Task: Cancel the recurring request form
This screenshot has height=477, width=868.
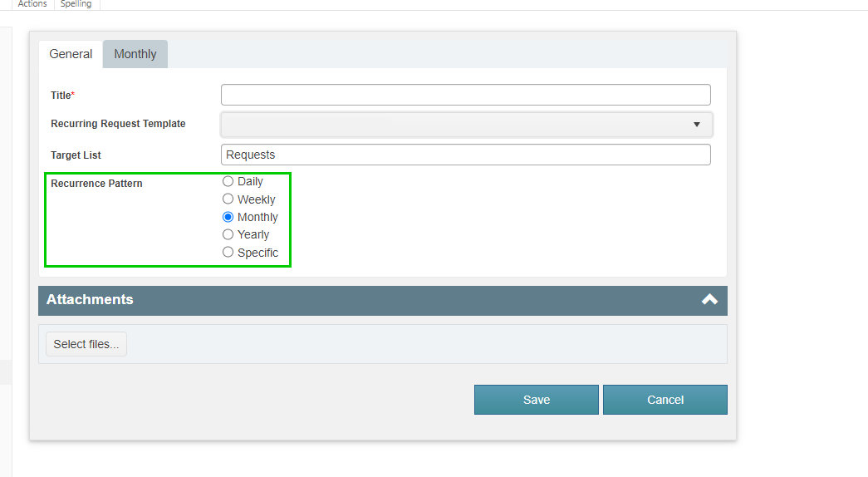Action: click(x=664, y=400)
